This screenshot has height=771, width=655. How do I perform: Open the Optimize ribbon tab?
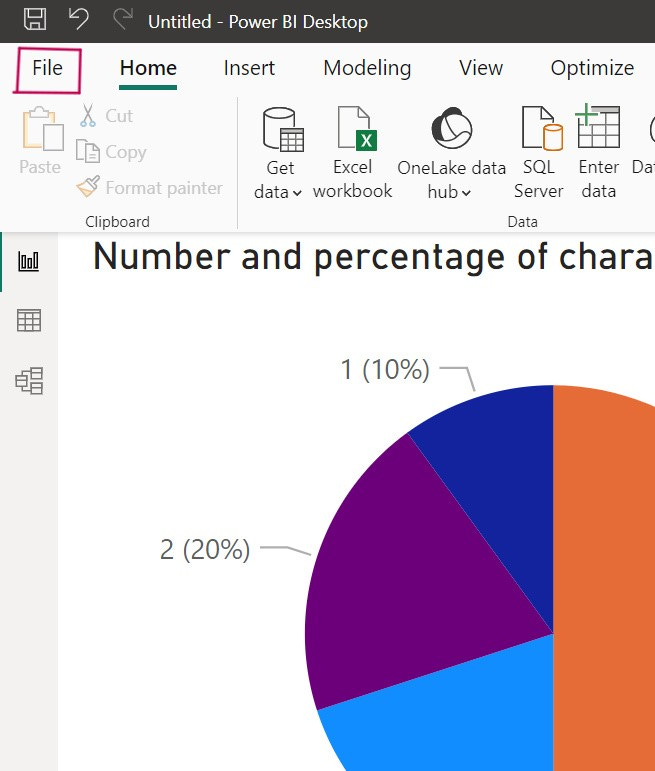tap(592, 68)
